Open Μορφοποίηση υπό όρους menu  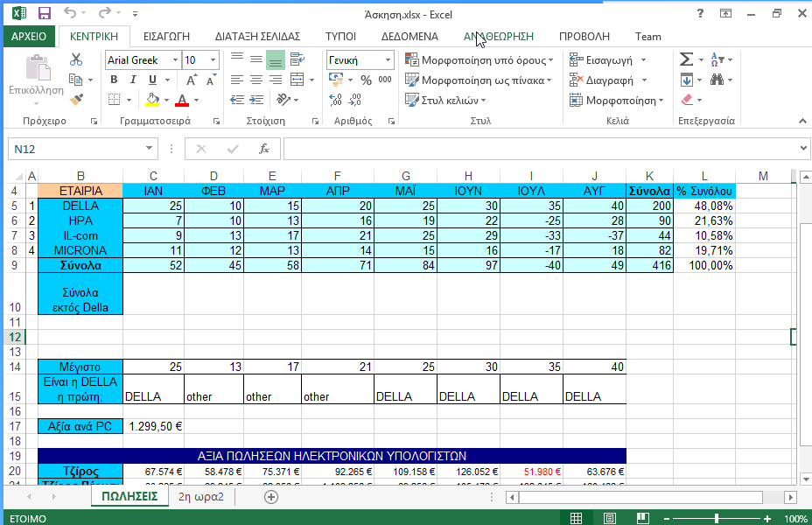479,60
